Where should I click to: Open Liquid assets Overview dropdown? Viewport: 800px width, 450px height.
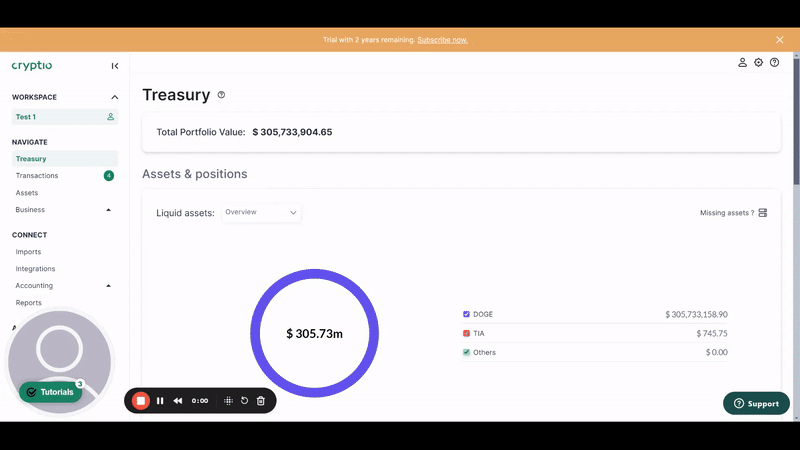point(261,212)
